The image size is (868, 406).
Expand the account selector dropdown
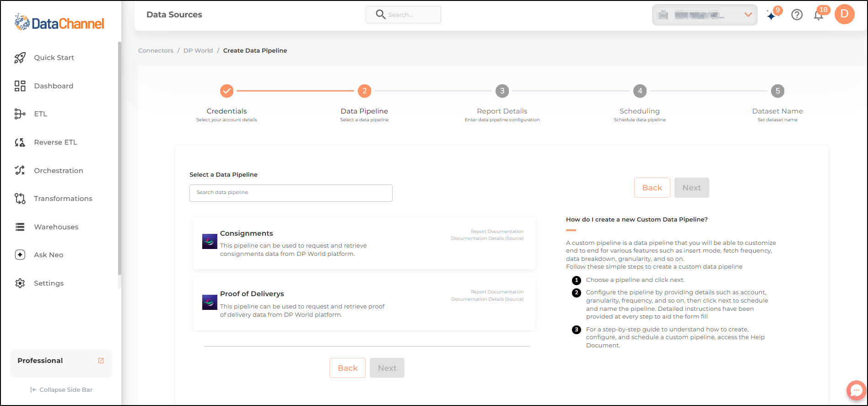click(705, 15)
